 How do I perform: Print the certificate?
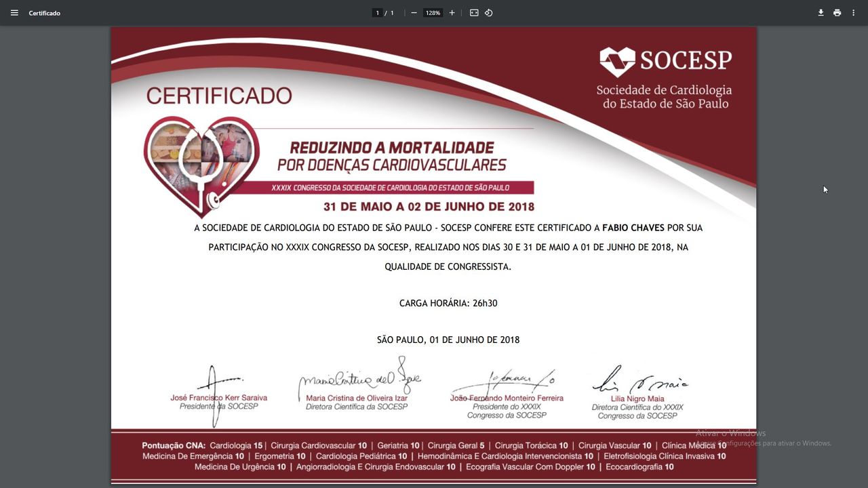[837, 13]
